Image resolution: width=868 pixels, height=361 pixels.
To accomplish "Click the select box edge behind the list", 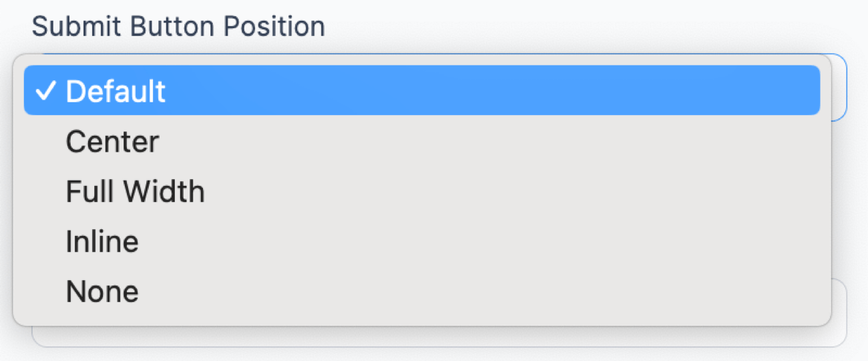I will point(839,88).
